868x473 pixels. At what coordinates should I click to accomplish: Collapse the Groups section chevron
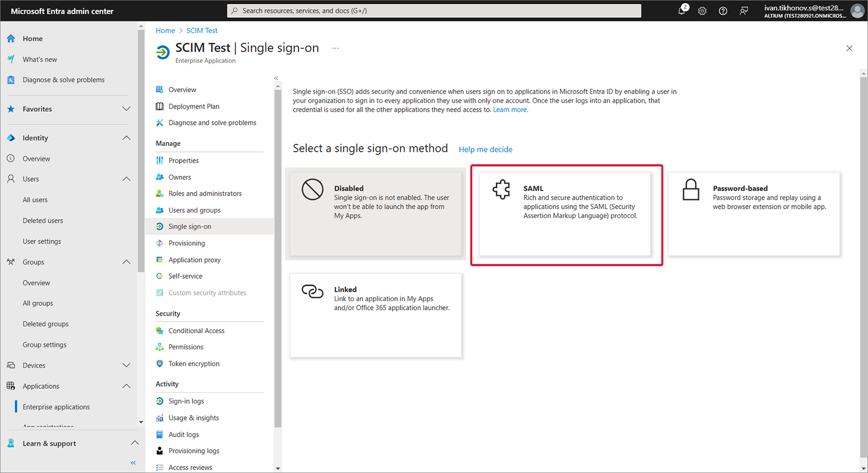(x=126, y=262)
